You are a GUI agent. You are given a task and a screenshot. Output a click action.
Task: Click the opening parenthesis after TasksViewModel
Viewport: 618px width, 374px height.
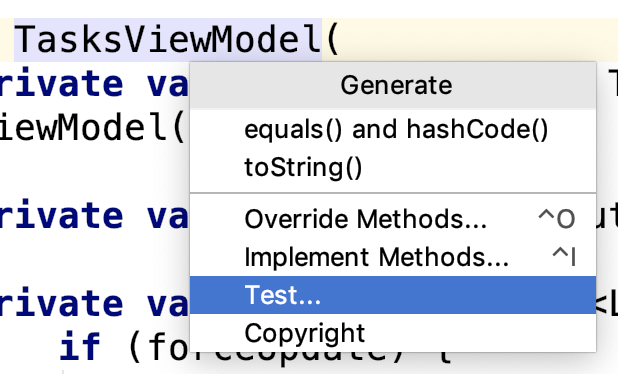[x=332, y=40]
